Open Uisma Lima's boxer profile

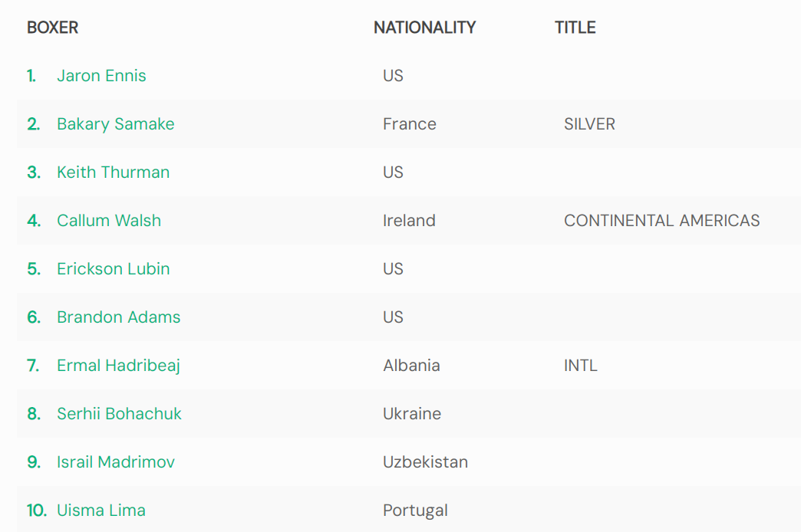101,511
